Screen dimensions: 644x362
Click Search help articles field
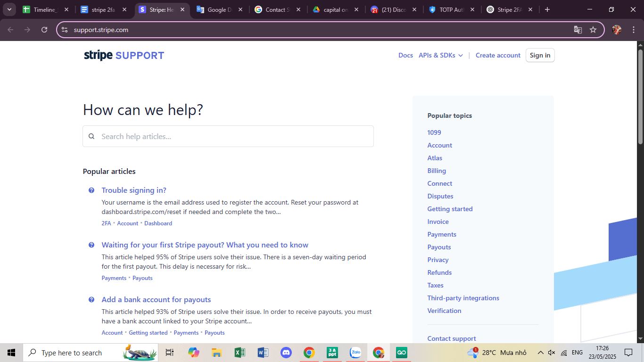[x=228, y=136]
